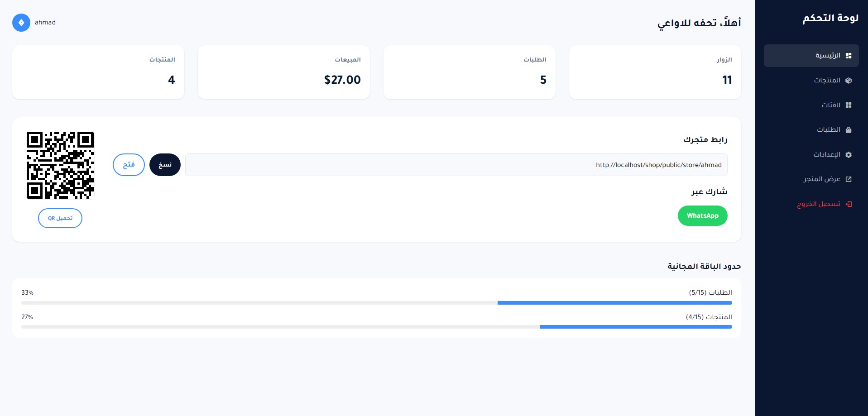
Task: Click the grid icon beside الفئات
Action: pos(849,105)
